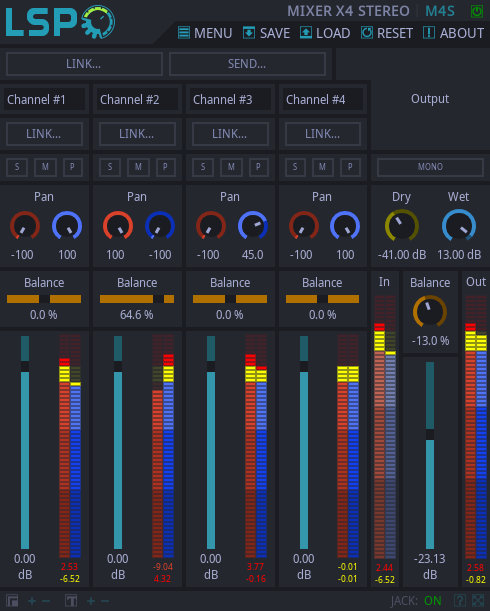The height and width of the screenshot is (611, 490).
Task: Click Channel #4 red left pan knob
Action: (304, 226)
